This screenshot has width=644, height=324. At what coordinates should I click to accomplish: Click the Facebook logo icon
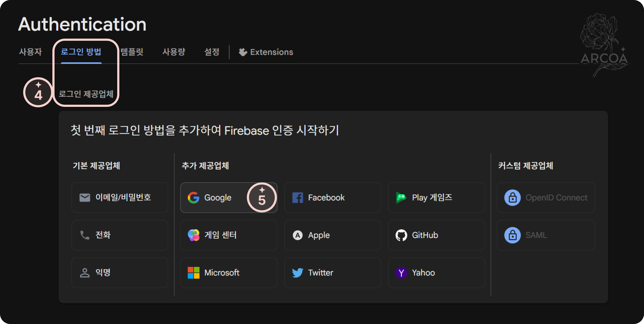pos(298,198)
